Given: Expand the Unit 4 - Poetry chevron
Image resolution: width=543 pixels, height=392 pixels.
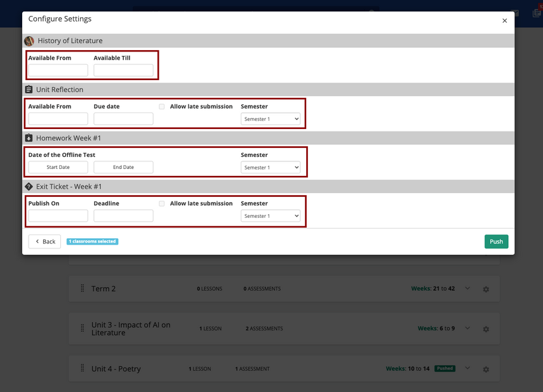Looking at the screenshot, I should tap(468, 368).
